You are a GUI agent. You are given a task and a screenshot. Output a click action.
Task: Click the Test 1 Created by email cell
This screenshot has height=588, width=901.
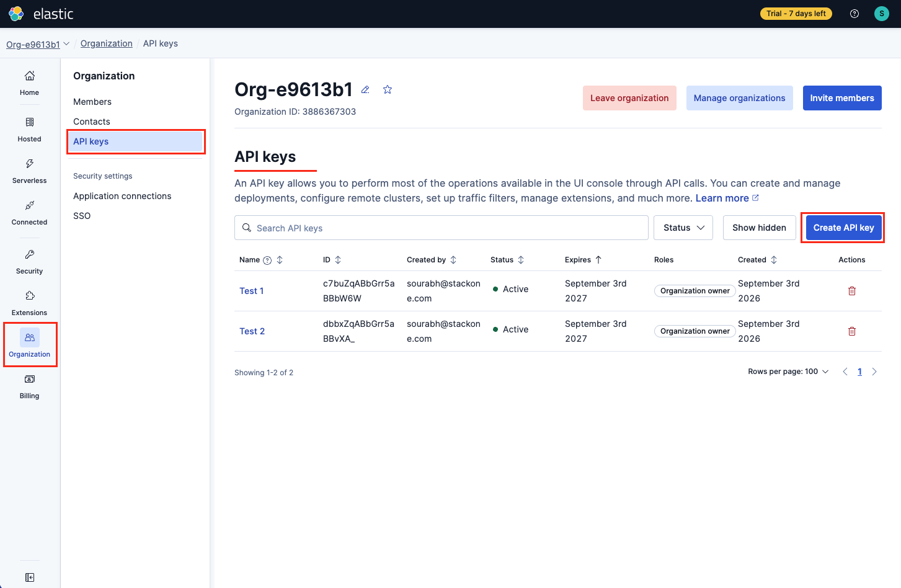[443, 291]
